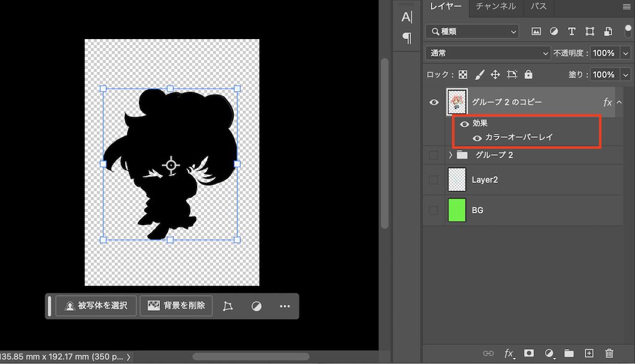Open status bar info arrow
The image size is (635, 364).
[128, 357]
